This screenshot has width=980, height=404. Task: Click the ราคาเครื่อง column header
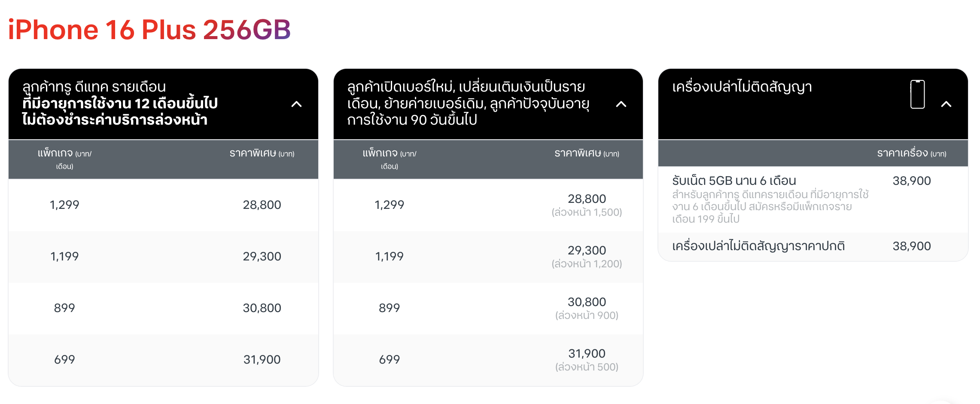(x=911, y=153)
